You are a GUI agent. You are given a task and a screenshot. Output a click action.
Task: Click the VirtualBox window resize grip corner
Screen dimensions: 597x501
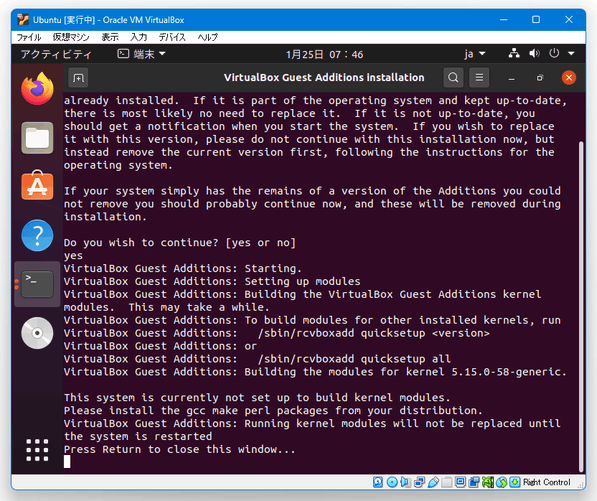[x=581, y=485]
